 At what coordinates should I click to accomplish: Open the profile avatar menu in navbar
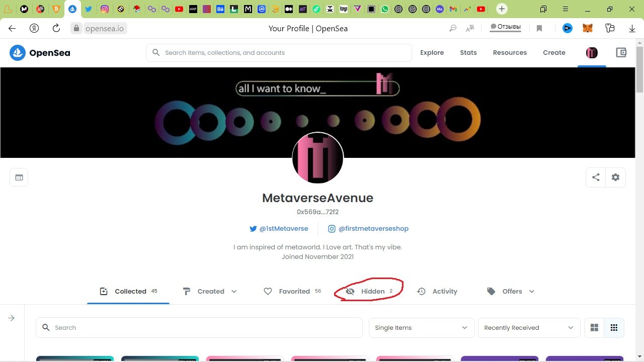click(x=592, y=52)
